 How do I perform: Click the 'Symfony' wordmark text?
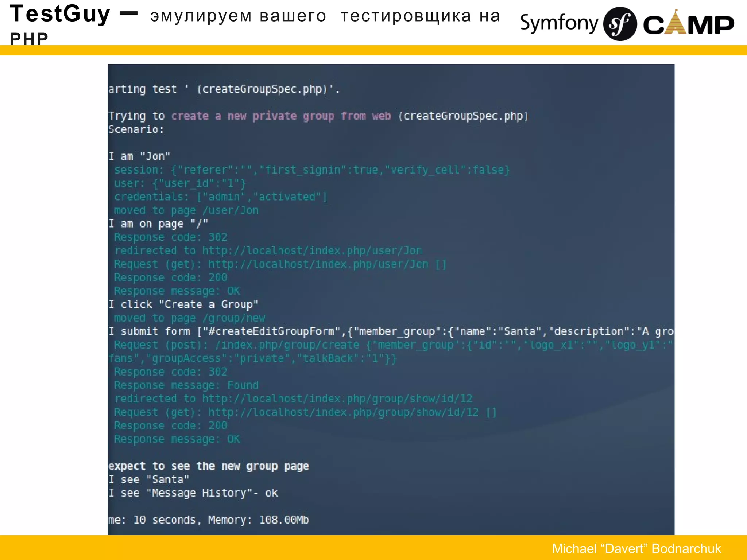click(x=559, y=24)
